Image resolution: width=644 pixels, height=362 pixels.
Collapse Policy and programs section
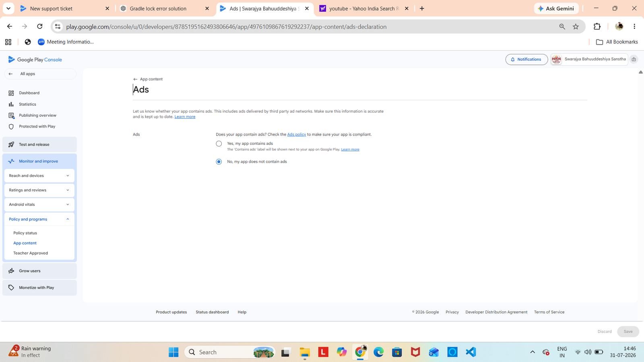(39, 219)
